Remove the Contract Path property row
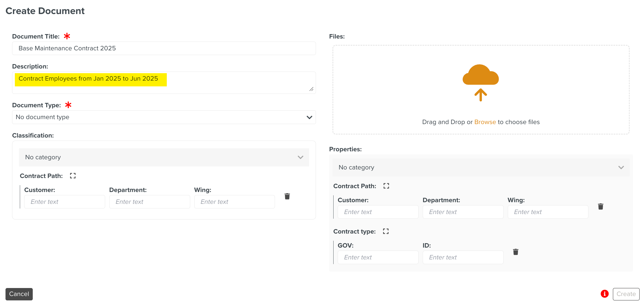This screenshot has height=307, width=644. pos(600,206)
